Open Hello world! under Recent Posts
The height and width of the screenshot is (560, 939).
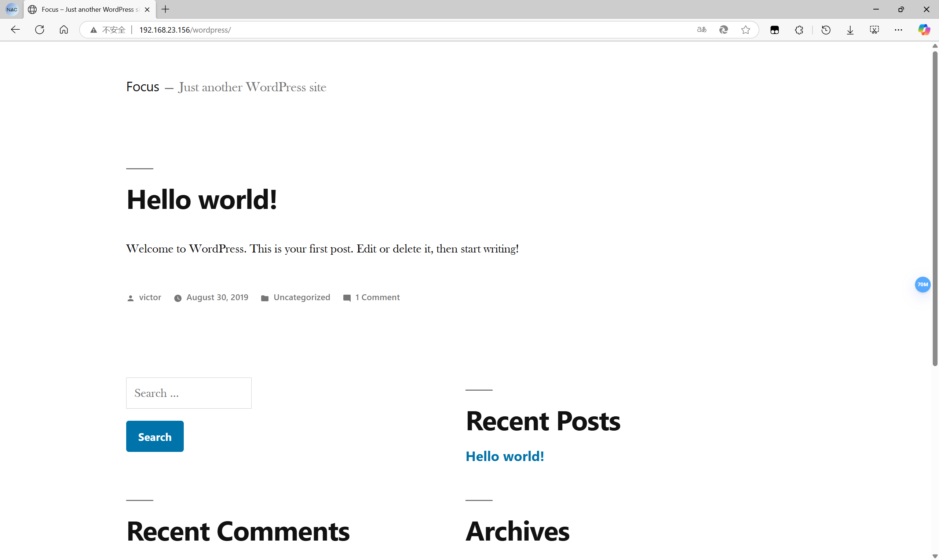505,456
